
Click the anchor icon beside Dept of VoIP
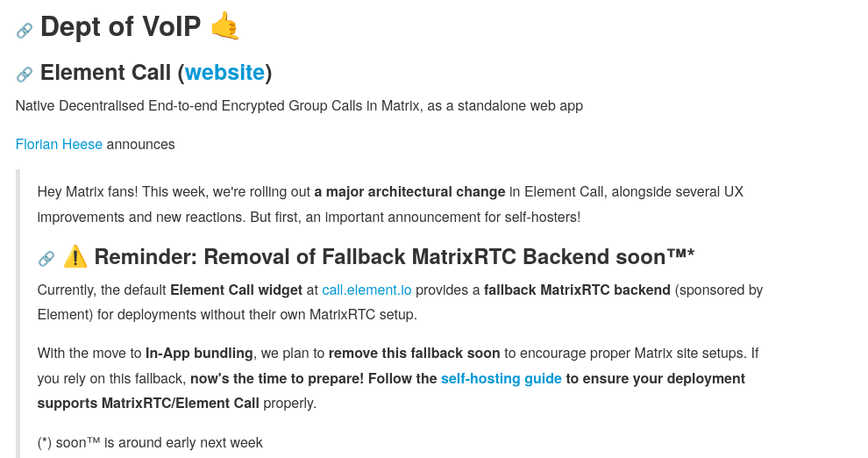25,31
